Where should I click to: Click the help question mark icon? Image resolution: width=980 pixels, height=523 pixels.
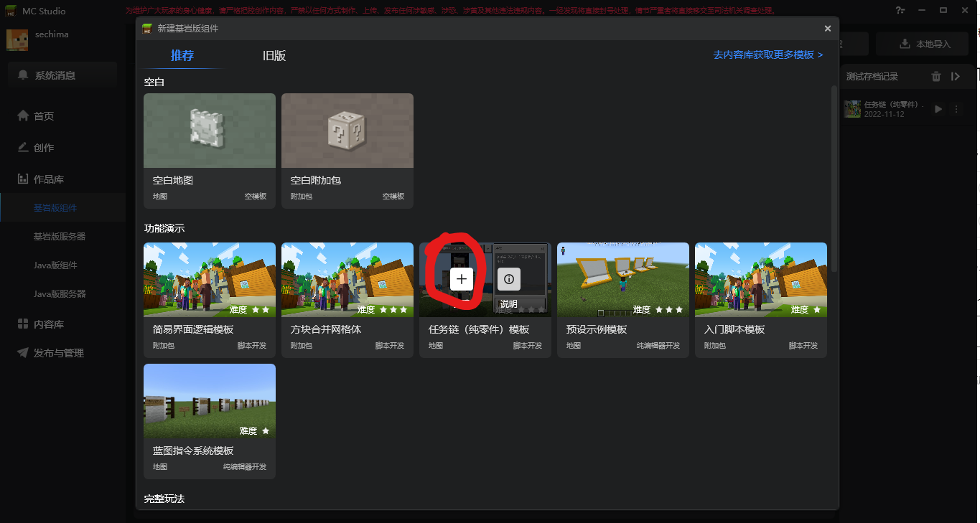pos(900,9)
